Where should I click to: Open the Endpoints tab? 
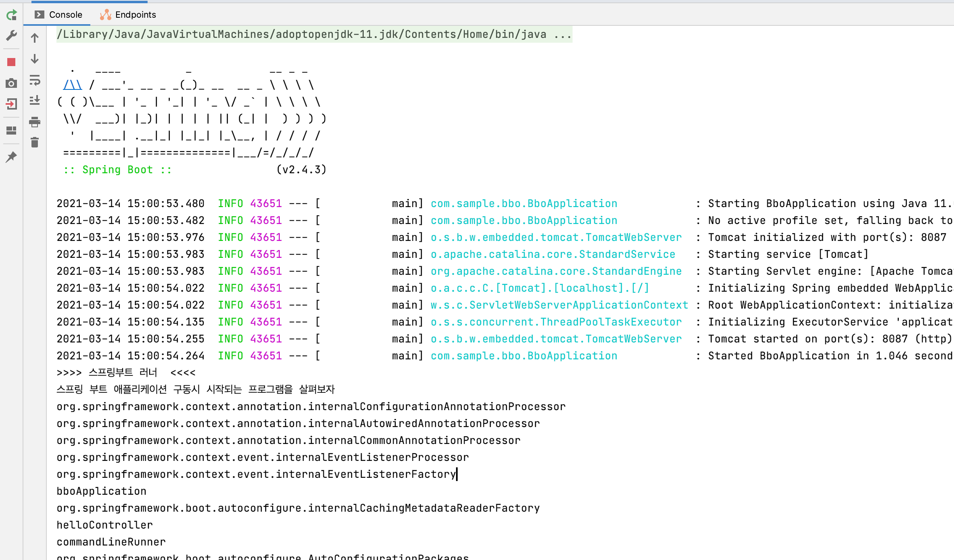coord(128,15)
